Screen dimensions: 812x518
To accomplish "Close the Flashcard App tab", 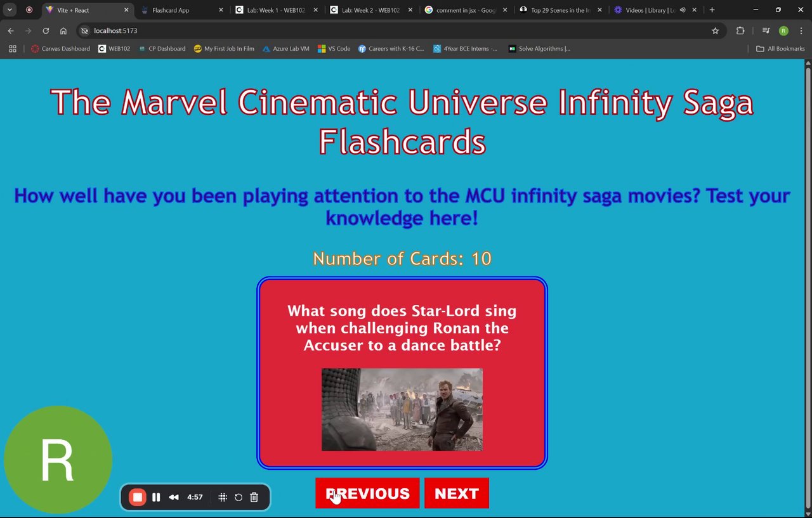I will (221, 10).
